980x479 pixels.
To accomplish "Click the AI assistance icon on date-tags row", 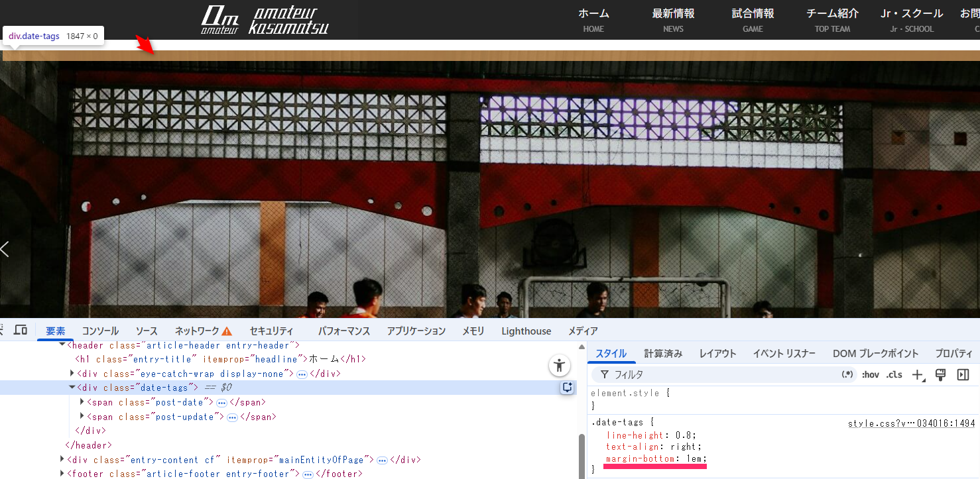I will (568, 388).
